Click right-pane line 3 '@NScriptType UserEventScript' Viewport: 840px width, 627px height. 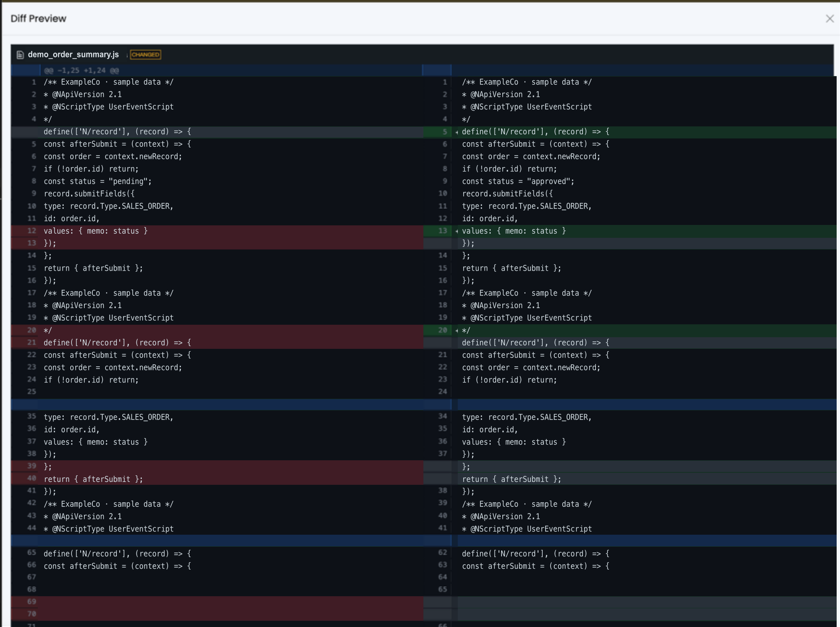527,107
